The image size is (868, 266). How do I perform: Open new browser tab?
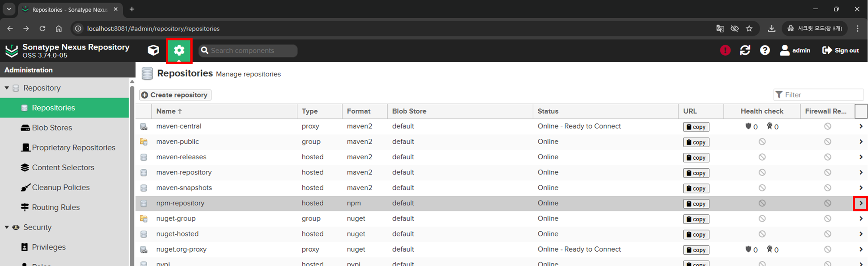pyautogui.click(x=132, y=9)
